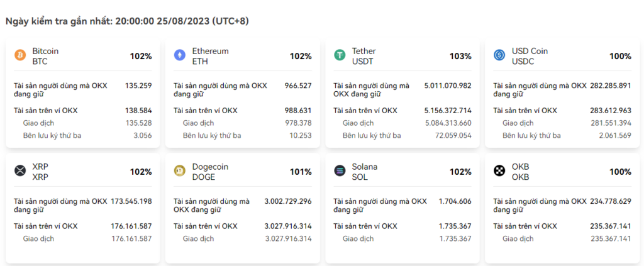Screen dimensions: 644x266
Task: Click the XRP coin icon
Action: coord(20,171)
